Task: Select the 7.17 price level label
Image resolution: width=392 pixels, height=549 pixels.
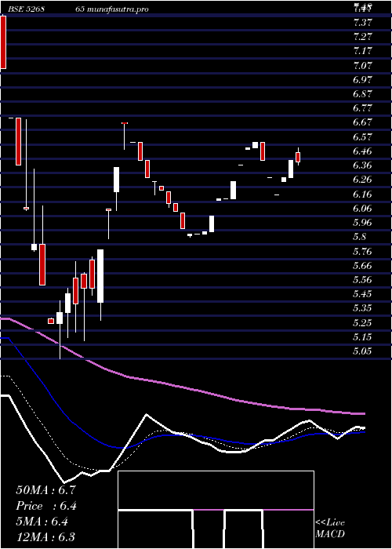Action: tap(362, 52)
